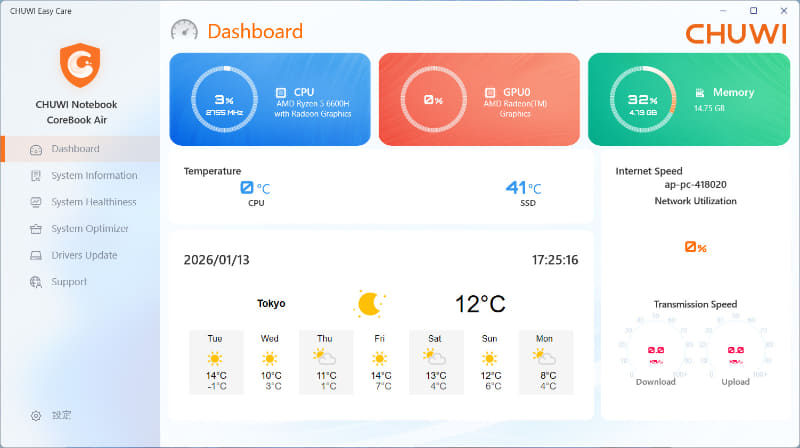The height and width of the screenshot is (448, 800).
Task: Open the Support page
Action: pos(80,282)
